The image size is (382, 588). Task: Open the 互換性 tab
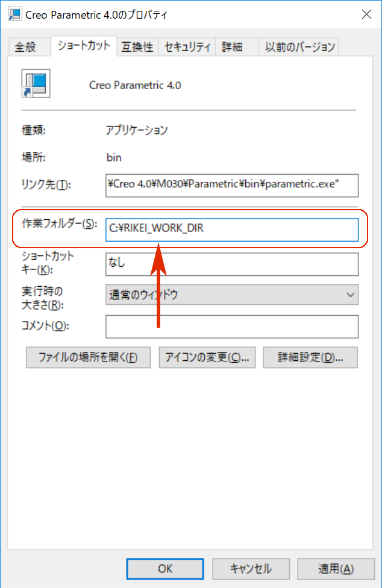click(x=137, y=47)
